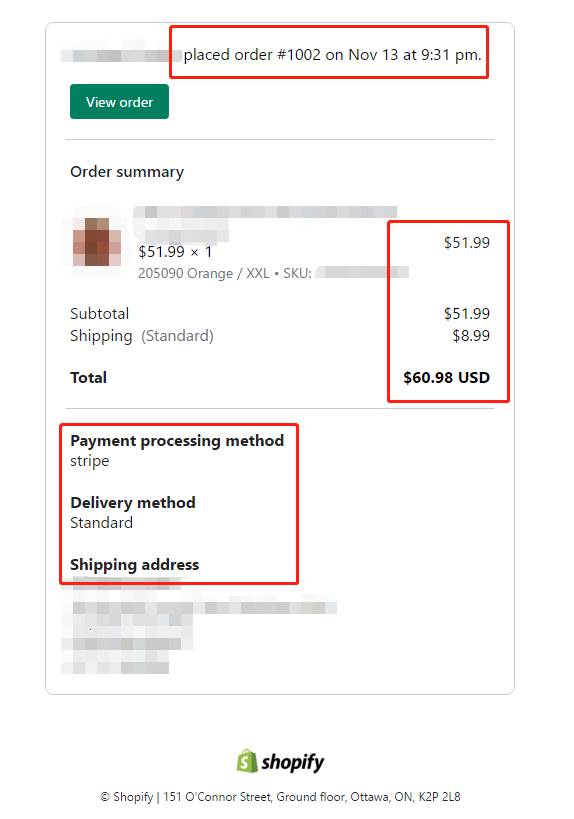Click the $8.99 shipping cost
This screenshot has width=574, height=819.
(471, 335)
